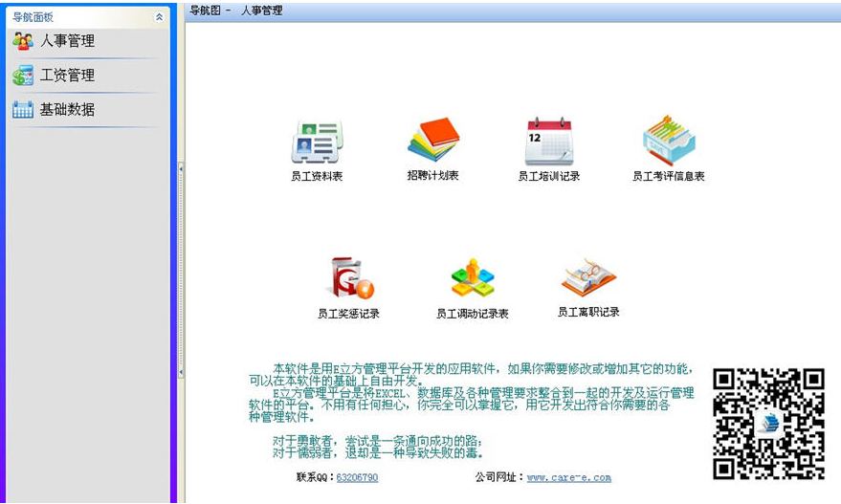
Task: Open the 员工奖惩记录 icon
Action: [350, 277]
